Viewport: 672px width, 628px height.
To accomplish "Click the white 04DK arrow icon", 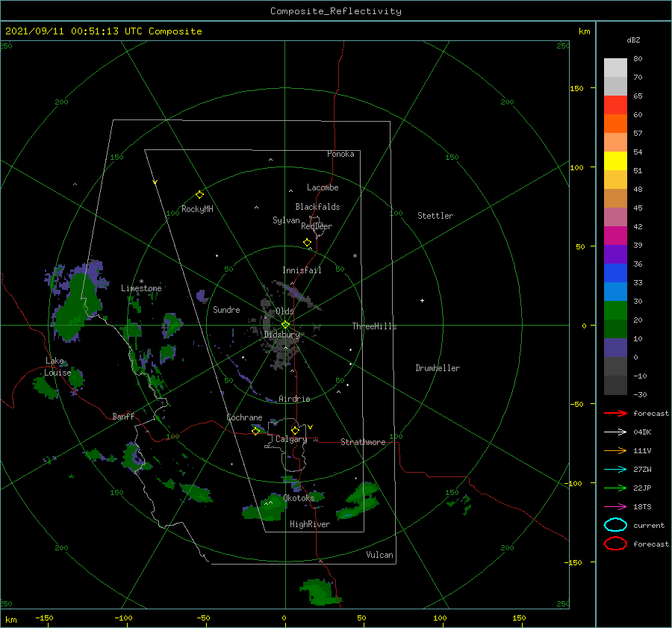I will tap(615, 432).
